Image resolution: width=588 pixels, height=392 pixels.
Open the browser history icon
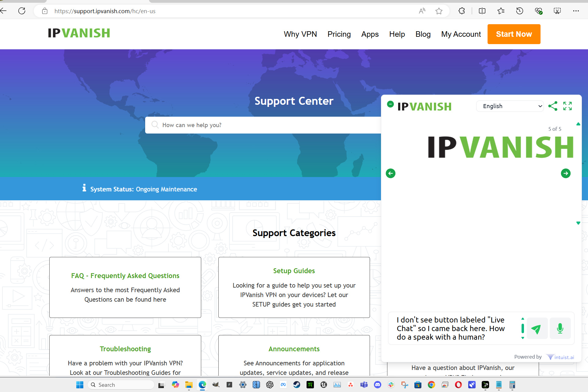520,11
